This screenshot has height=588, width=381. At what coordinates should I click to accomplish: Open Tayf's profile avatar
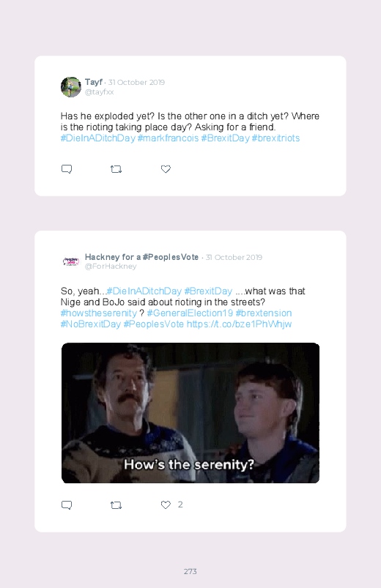[x=71, y=87]
